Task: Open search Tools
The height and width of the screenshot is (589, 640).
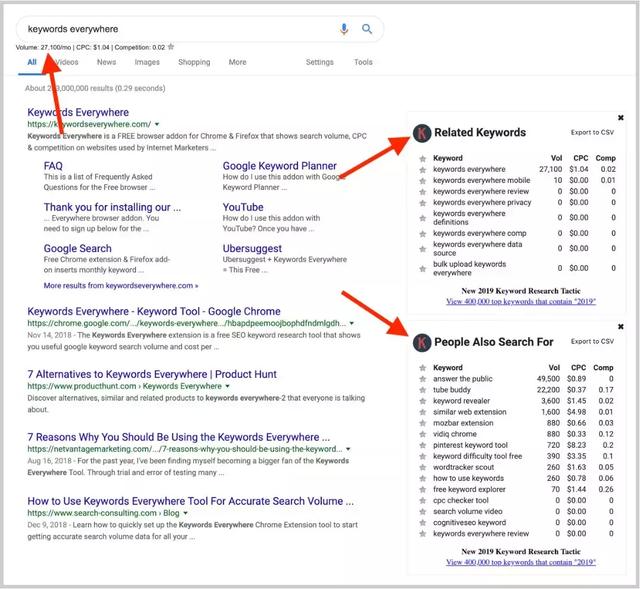Action: [363, 62]
